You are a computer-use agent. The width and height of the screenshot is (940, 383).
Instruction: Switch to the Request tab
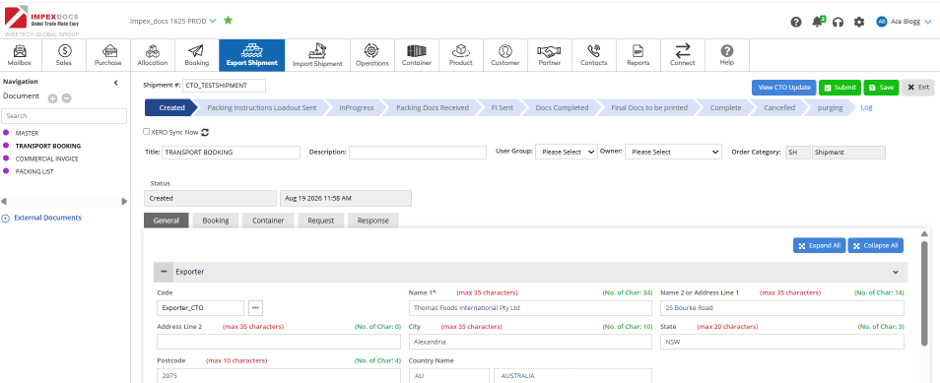tap(321, 221)
